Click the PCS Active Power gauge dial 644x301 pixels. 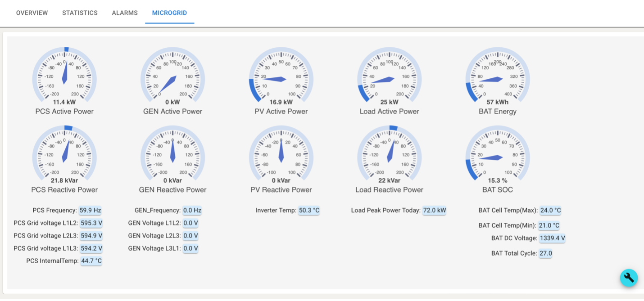pyautogui.click(x=64, y=78)
